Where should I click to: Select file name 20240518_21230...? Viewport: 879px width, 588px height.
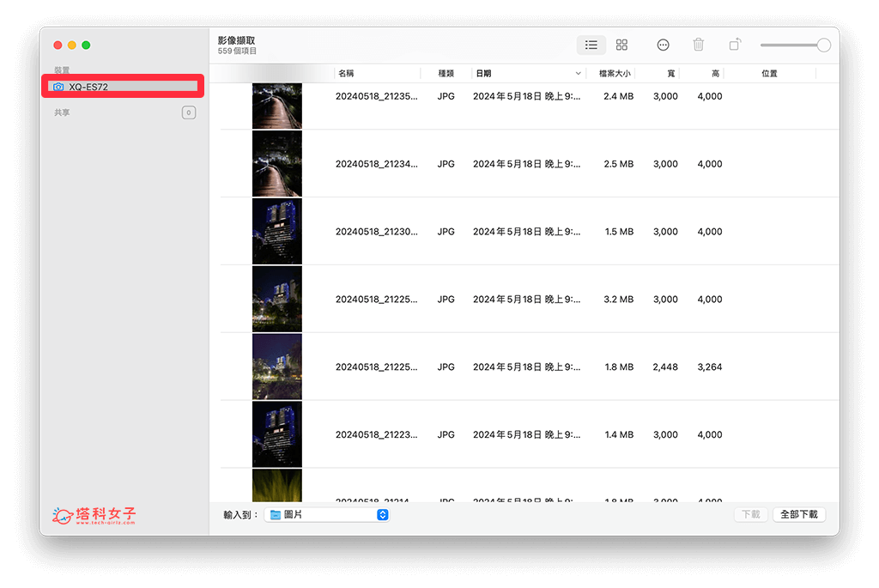(x=376, y=232)
